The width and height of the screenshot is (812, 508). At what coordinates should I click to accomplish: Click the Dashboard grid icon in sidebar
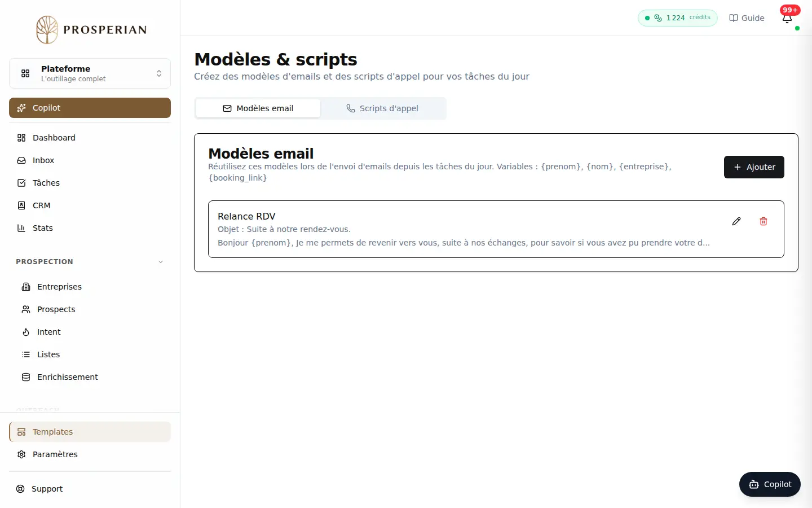tap(21, 138)
